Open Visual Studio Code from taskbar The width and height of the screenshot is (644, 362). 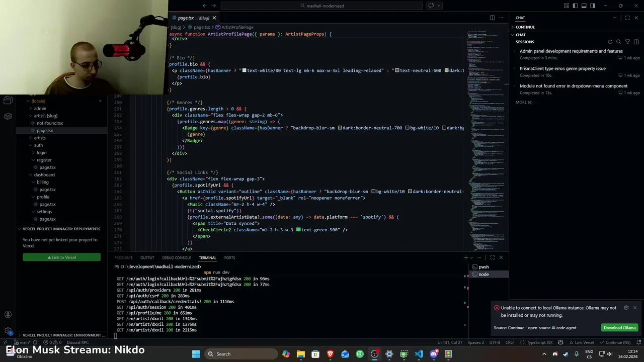419,354
